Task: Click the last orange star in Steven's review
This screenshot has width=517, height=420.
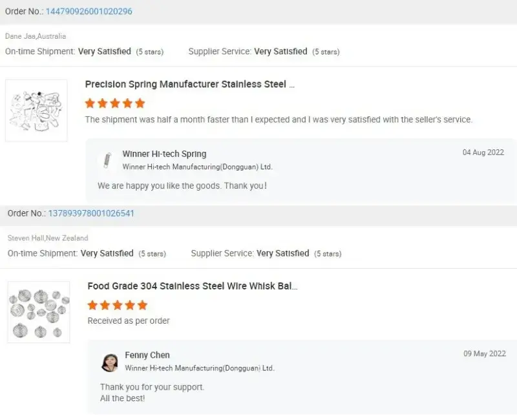Action: [x=142, y=305]
